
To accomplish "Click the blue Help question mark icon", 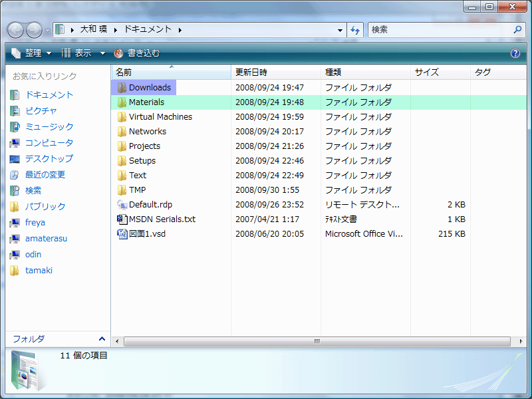I will (515, 53).
